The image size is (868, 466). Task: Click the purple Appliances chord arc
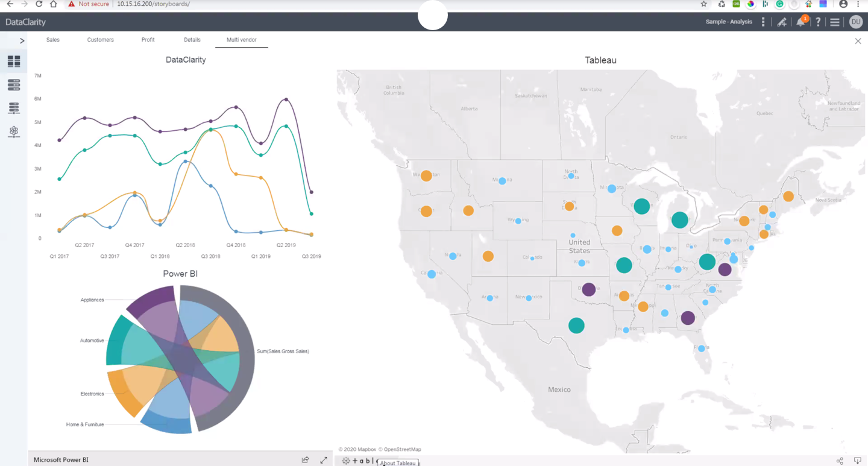(x=152, y=300)
